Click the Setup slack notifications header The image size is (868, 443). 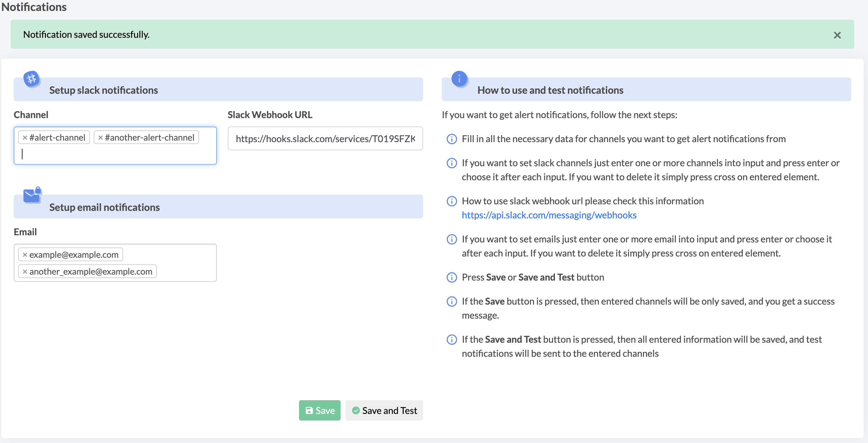click(x=218, y=90)
